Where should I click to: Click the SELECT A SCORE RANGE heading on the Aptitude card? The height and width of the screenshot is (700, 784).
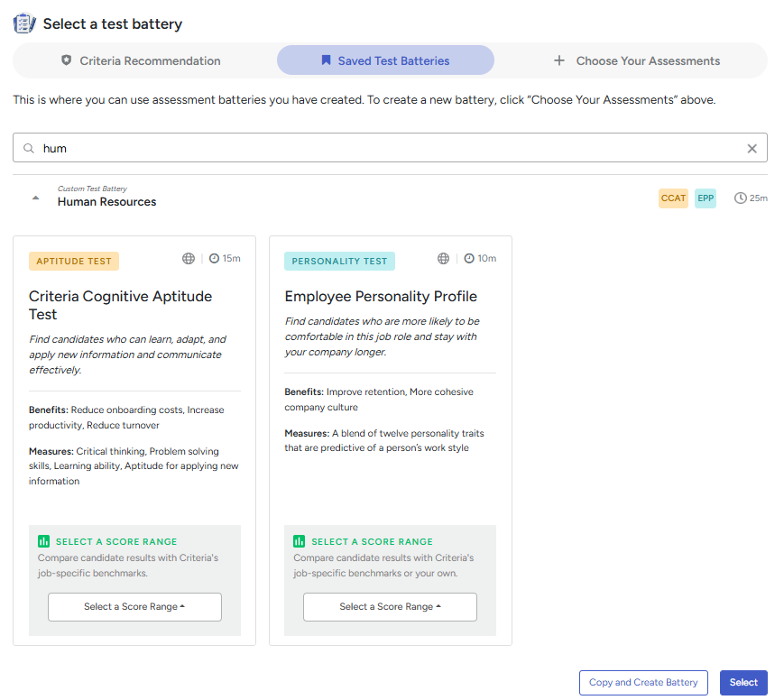[x=116, y=541]
